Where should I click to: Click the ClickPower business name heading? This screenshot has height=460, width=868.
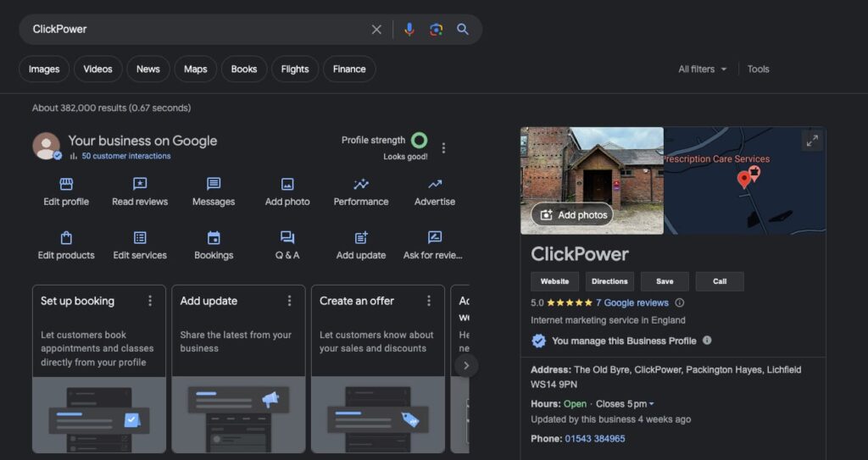pos(580,254)
